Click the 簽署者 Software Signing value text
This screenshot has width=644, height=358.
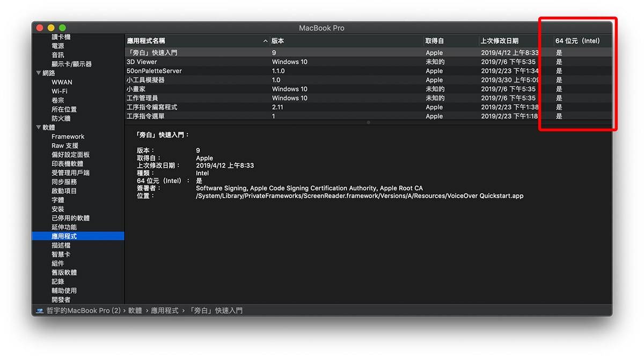[x=309, y=189]
